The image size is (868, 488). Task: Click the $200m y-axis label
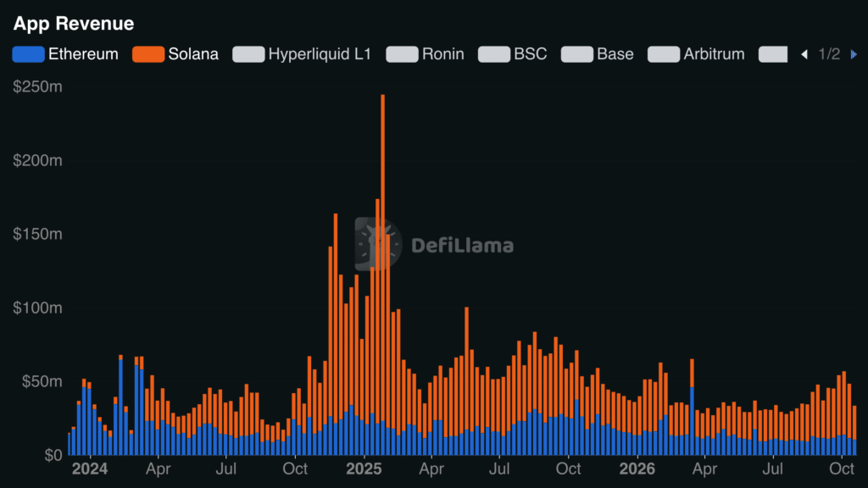[x=37, y=160]
